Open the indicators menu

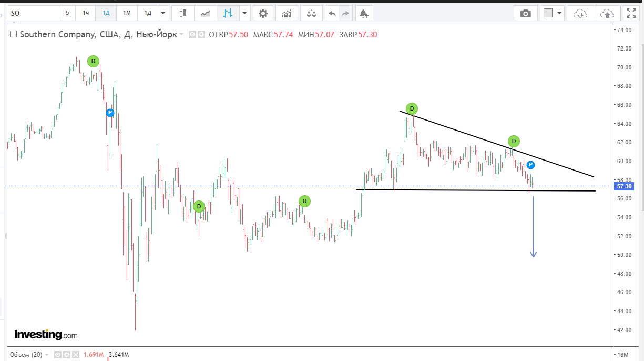point(287,13)
